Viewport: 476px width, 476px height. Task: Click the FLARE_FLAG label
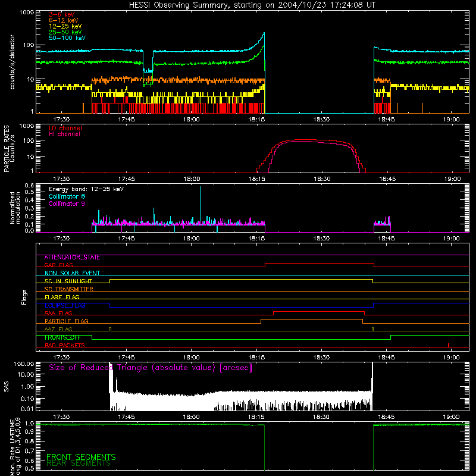pyautogui.click(x=62, y=297)
